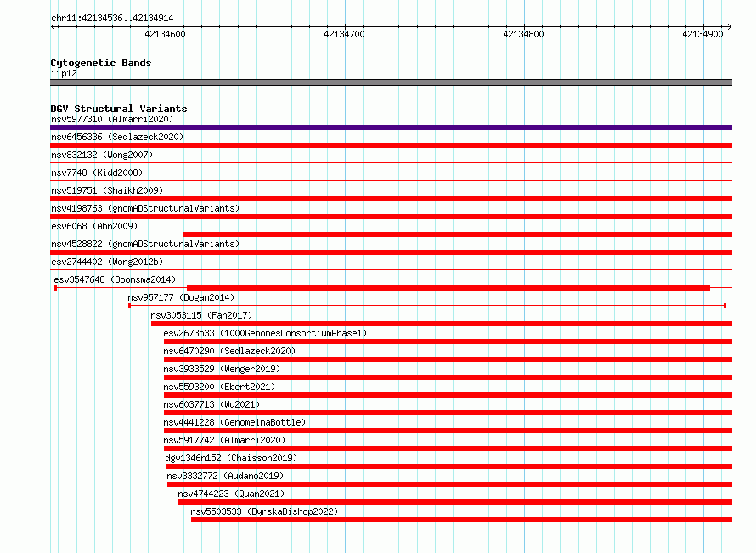
Task: Click the red bar under nsv3053115
Action: tap(442, 324)
